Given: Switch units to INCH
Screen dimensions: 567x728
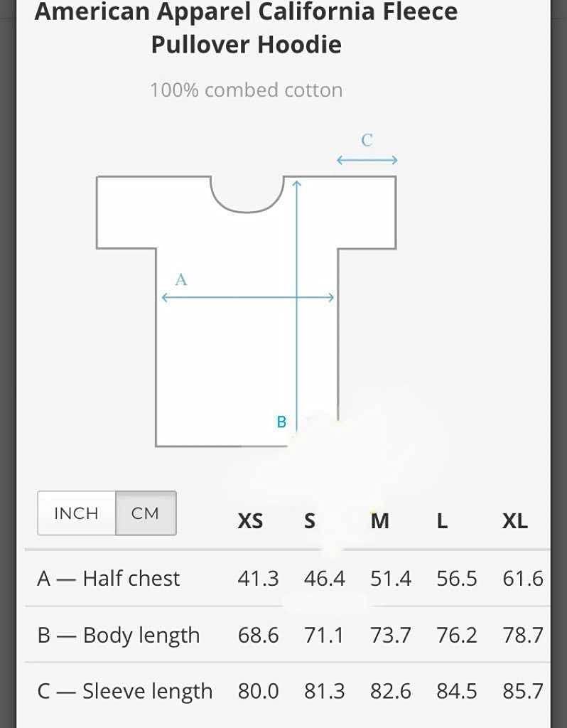Looking at the screenshot, I should pos(77,513).
